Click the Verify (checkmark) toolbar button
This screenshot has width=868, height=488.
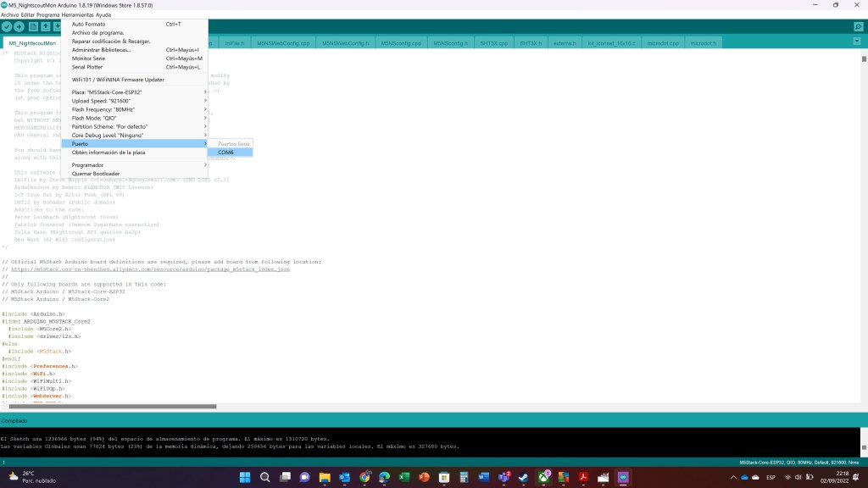[7, 27]
